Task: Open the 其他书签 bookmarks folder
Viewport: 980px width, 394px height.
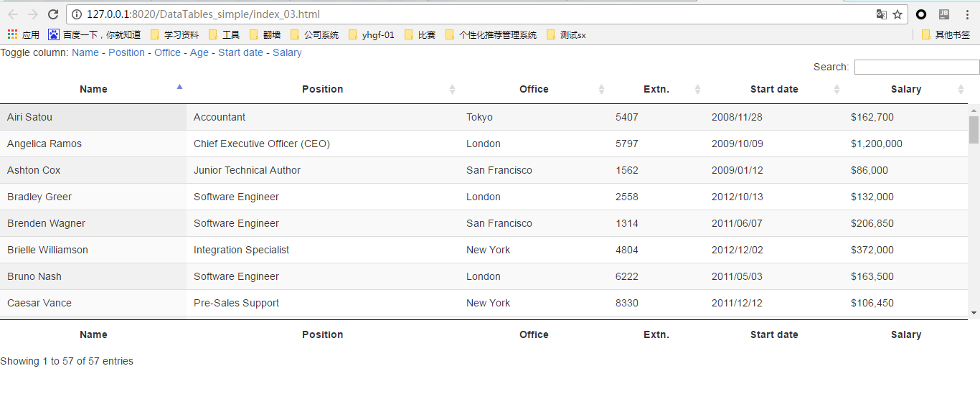Action: 946,34
